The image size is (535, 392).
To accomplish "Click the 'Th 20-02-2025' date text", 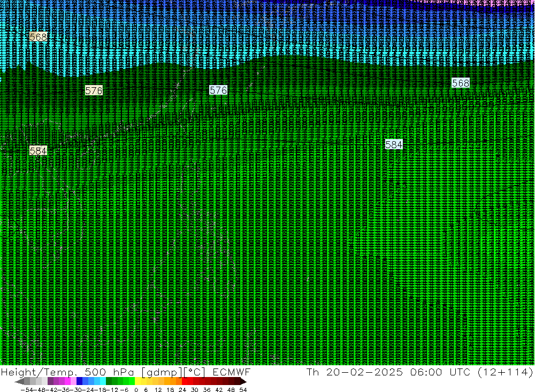I will pyautogui.click(x=355, y=372).
